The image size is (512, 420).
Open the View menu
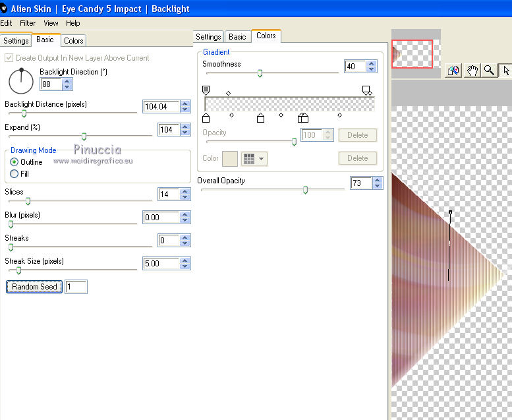tap(51, 23)
